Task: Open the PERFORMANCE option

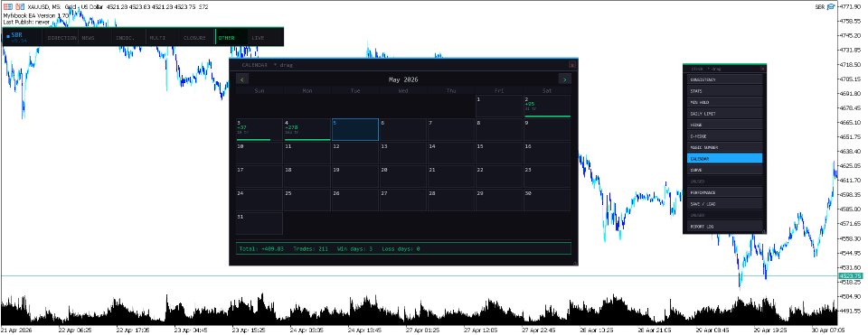Action: pos(724,193)
